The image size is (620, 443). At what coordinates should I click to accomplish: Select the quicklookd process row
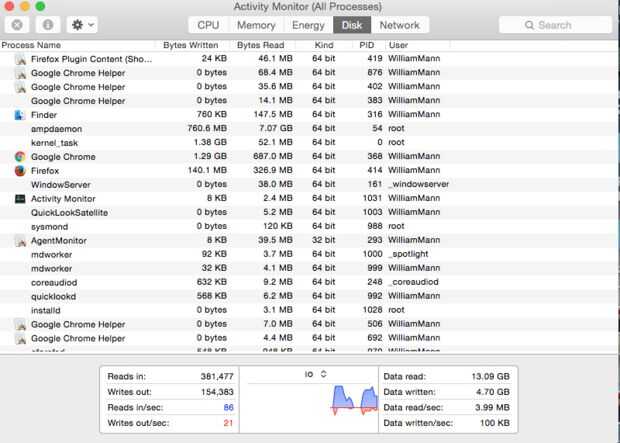point(308,296)
